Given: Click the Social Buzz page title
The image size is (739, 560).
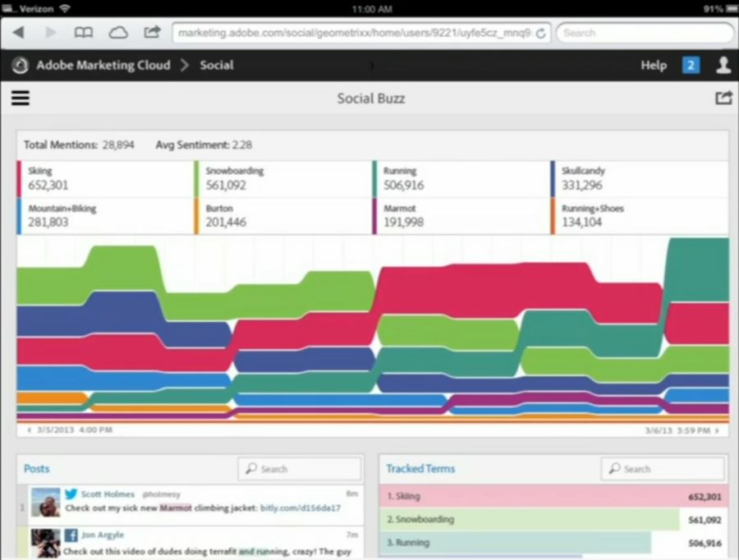Looking at the screenshot, I should [371, 99].
